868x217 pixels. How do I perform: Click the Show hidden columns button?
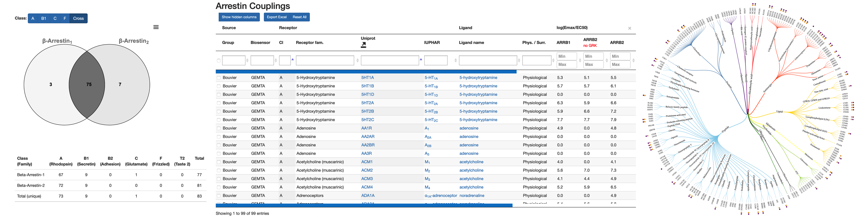pos(239,17)
